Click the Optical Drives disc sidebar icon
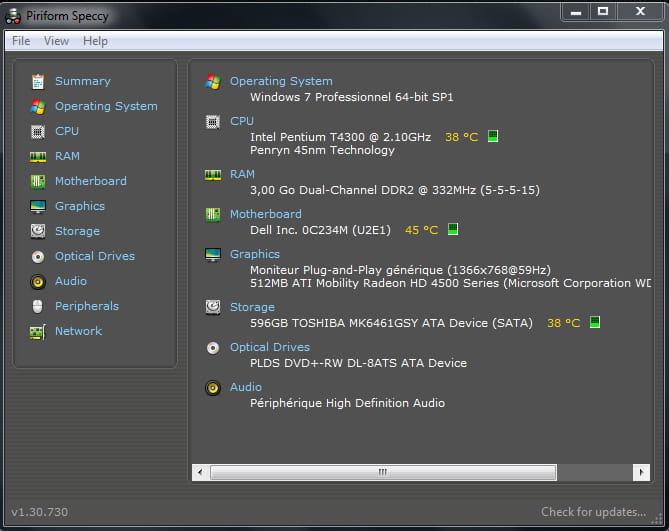The height and width of the screenshot is (531, 669). [38, 256]
